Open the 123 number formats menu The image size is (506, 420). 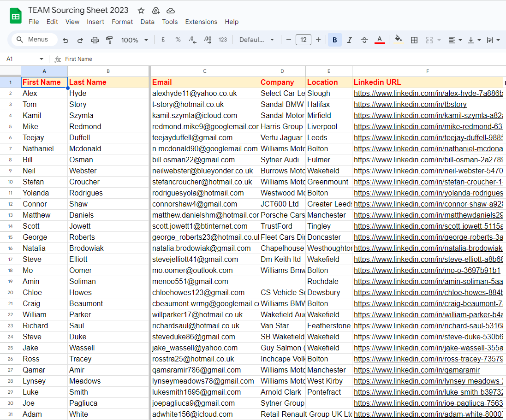(223, 40)
